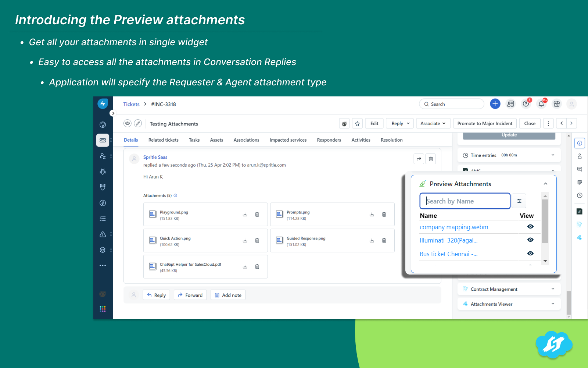The width and height of the screenshot is (588, 368).
Task: Click the Freshservice lightning logo icon
Action: [x=103, y=104]
